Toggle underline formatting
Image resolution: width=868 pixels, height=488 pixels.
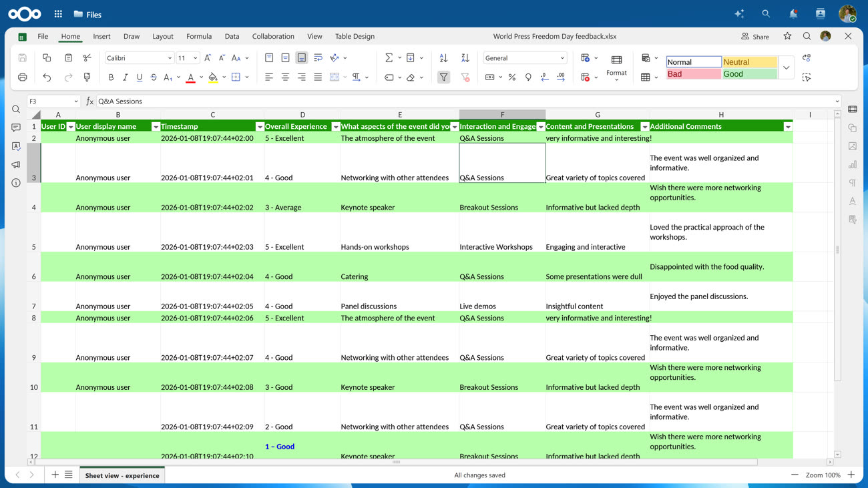tap(139, 77)
